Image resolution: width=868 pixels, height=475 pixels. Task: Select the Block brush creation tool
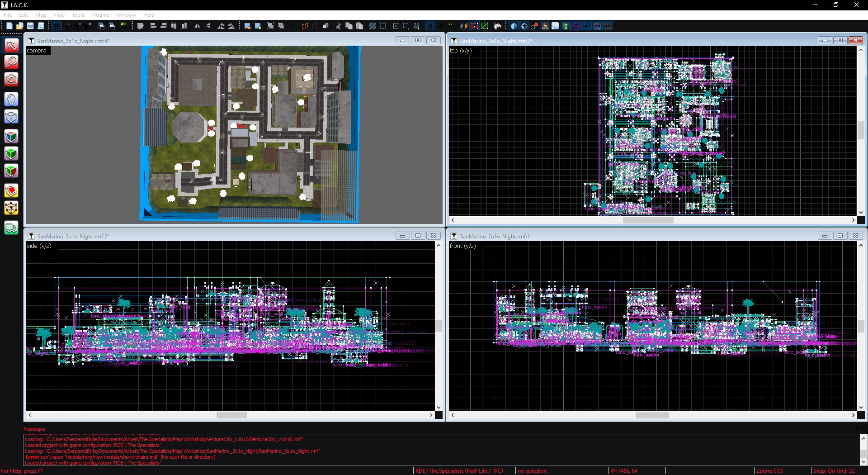click(x=11, y=117)
